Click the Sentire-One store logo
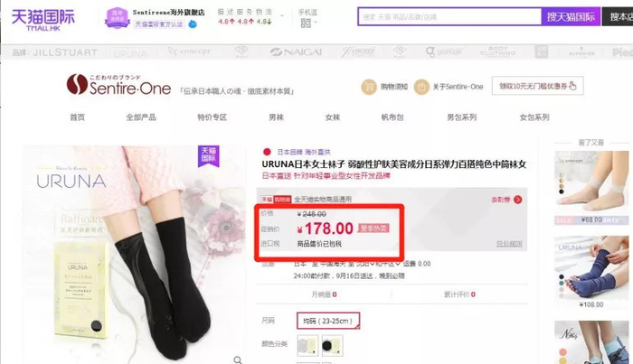The height and width of the screenshot is (364, 633). pos(118,85)
